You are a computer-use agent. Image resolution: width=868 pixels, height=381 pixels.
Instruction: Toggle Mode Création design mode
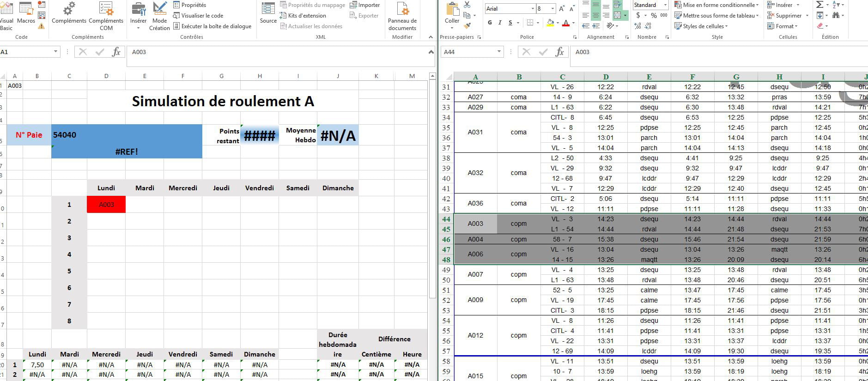coord(159,16)
